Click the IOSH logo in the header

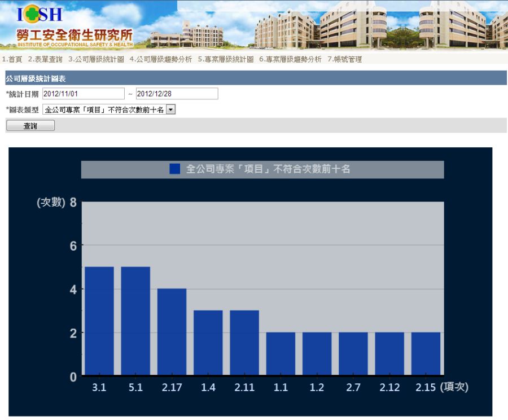[40, 15]
